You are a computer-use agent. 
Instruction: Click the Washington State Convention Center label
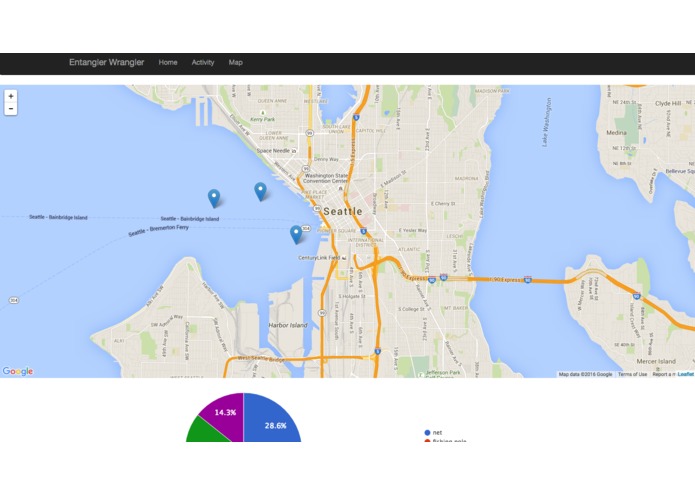tap(326, 178)
